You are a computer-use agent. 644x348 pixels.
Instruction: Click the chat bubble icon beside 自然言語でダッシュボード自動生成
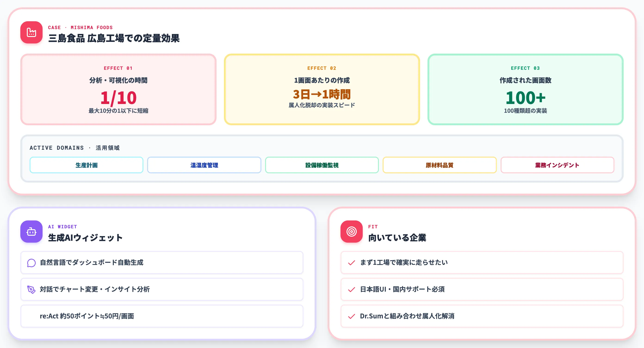31,263
